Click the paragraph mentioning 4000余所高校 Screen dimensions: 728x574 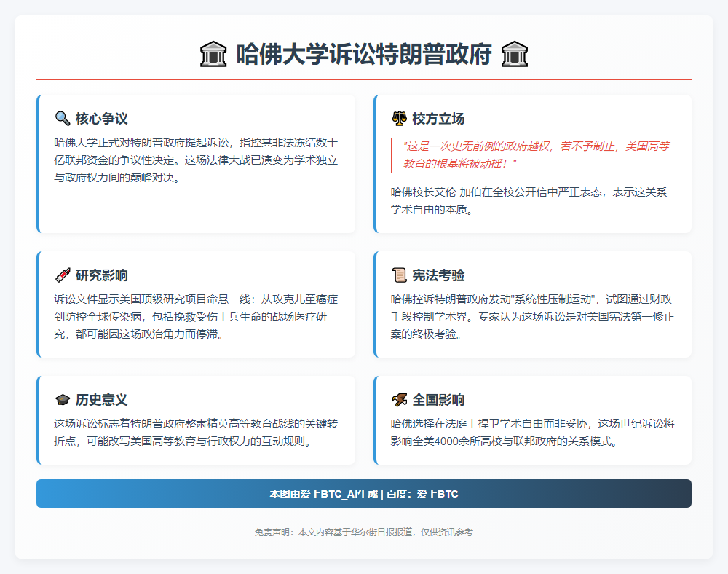tap(533, 432)
